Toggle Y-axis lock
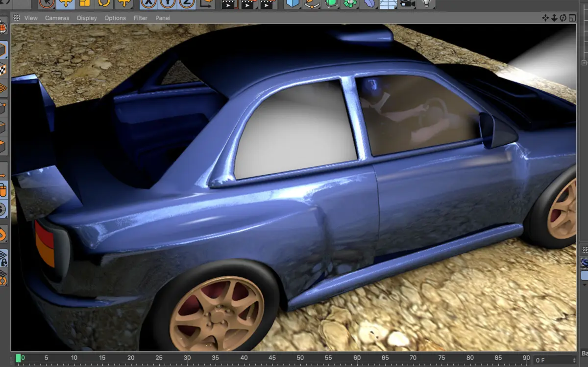 click(x=168, y=3)
